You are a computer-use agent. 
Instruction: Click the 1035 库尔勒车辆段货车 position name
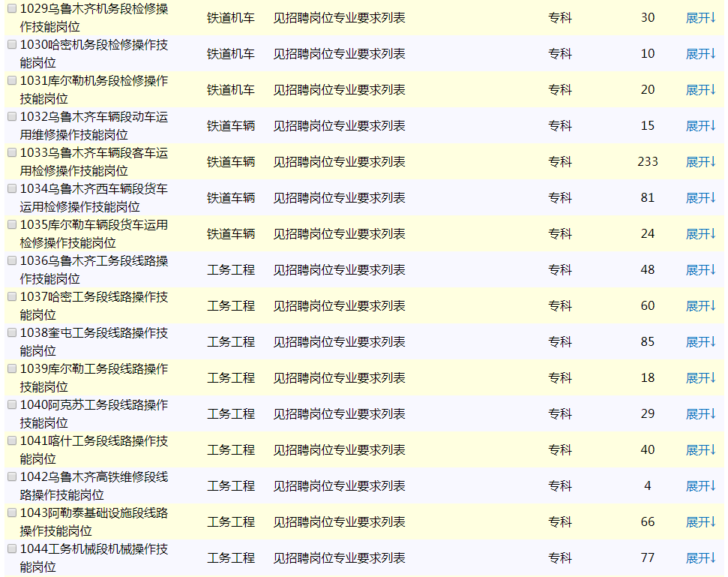pyautogui.click(x=94, y=234)
